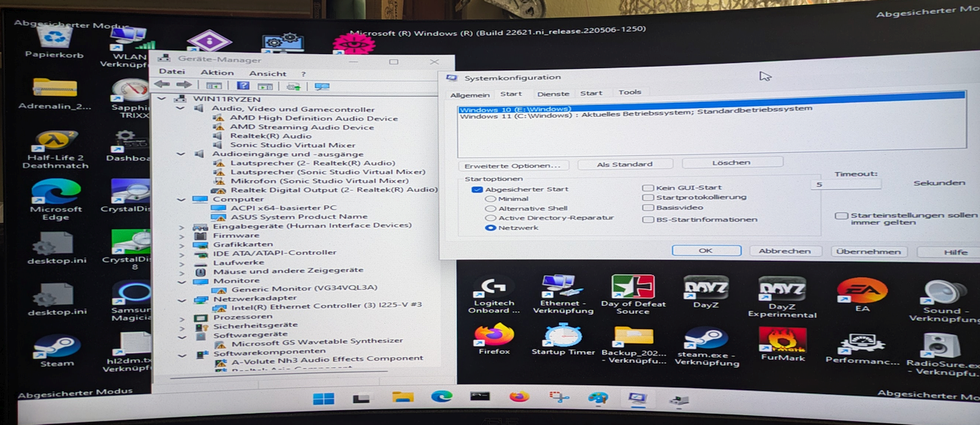Image resolution: width=980 pixels, height=425 pixels.
Task: Click the Timeout seconds input field
Action: pos(845,184)
